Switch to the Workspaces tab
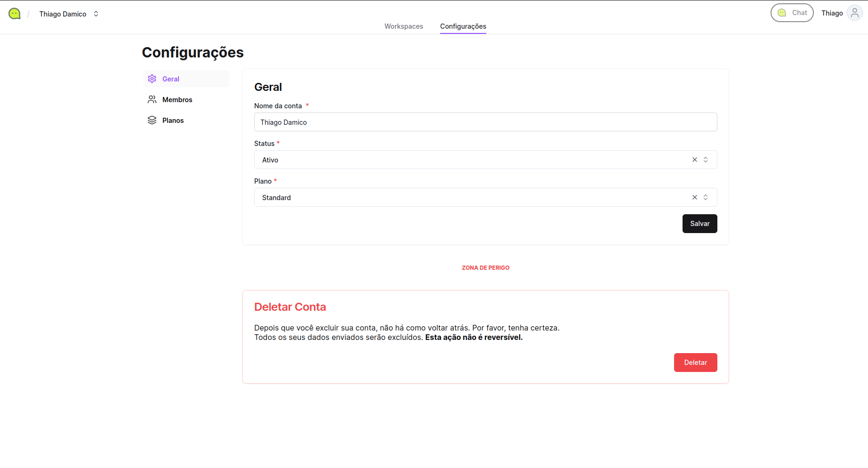This screenshot has height=468, width=868. 403,26
